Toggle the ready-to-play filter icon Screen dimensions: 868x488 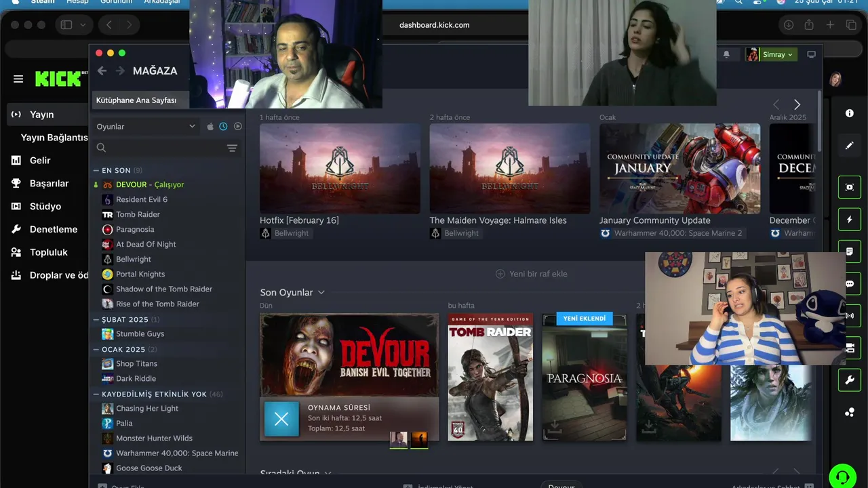[237, 127]
